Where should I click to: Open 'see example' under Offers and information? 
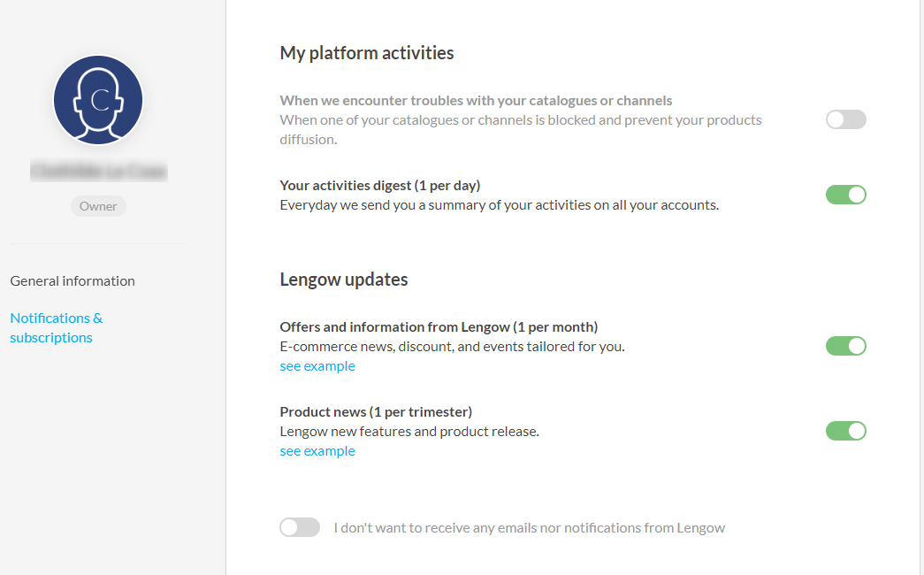(317, 366)
